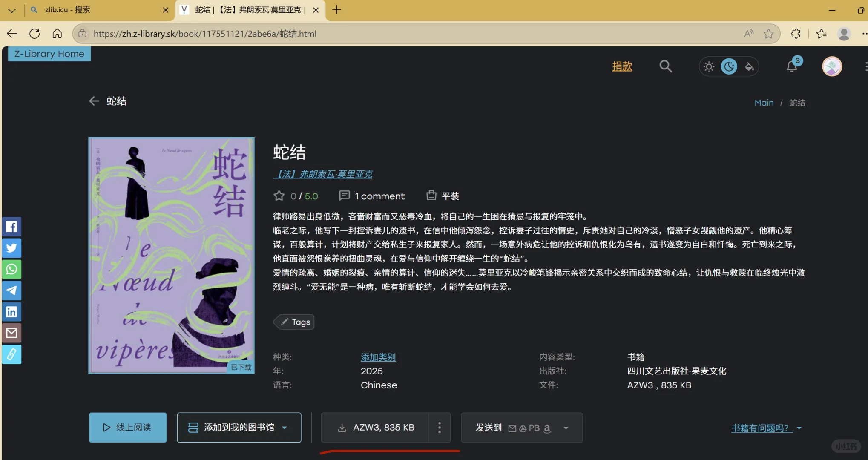Go back in the browser
This screenshot has width=868, height=460.
12,34
